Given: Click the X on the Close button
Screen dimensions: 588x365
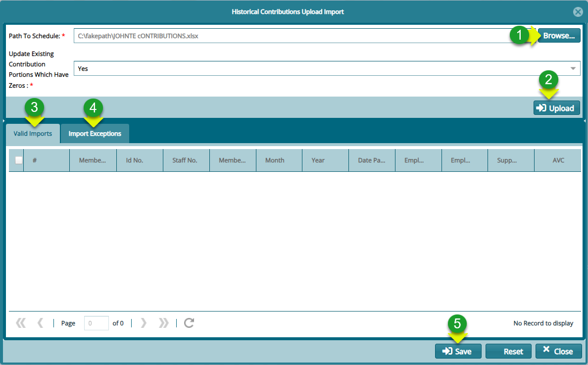Looking at the screenshot, I should point(546,351).
